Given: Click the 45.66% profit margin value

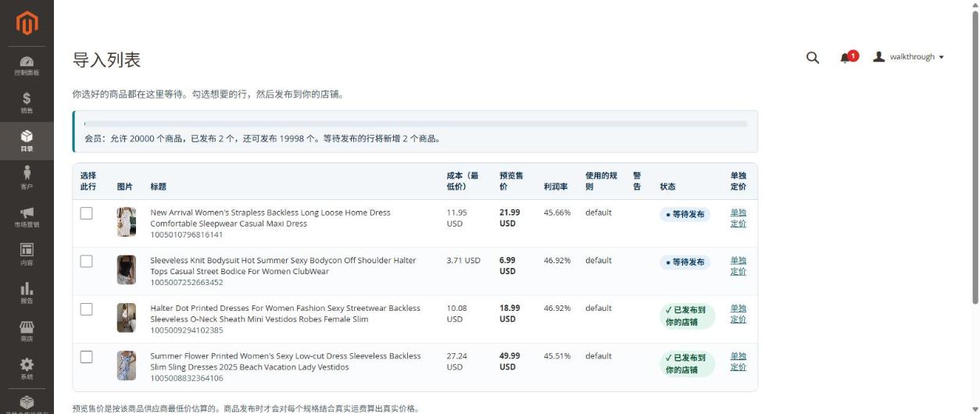Looking at the screenshot, I should point(557,212).
